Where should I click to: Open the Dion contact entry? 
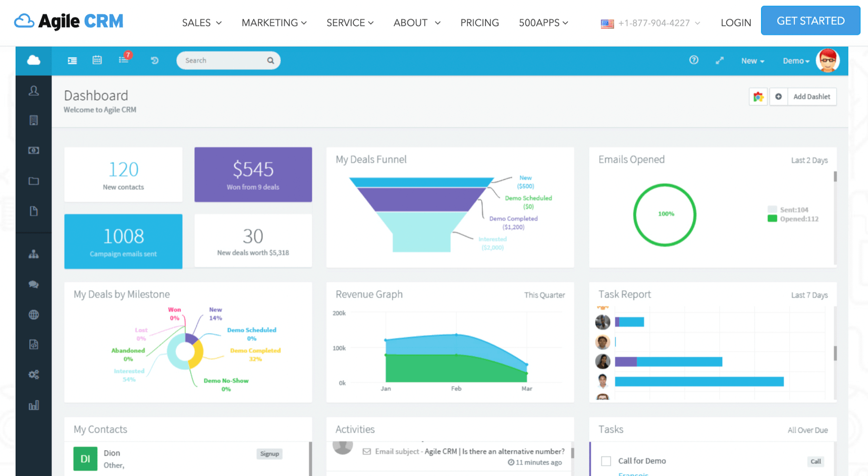coord(187,459)
